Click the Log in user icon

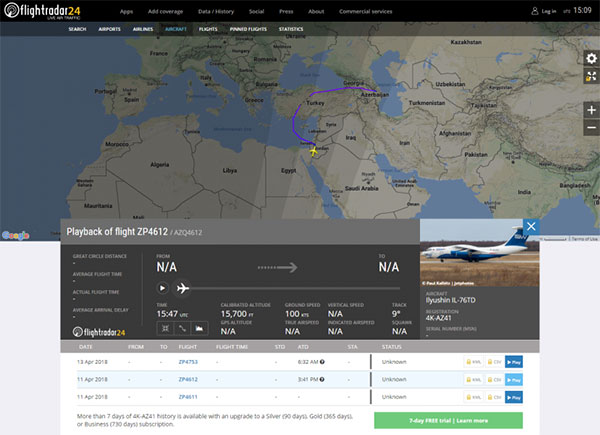point(535,11)
